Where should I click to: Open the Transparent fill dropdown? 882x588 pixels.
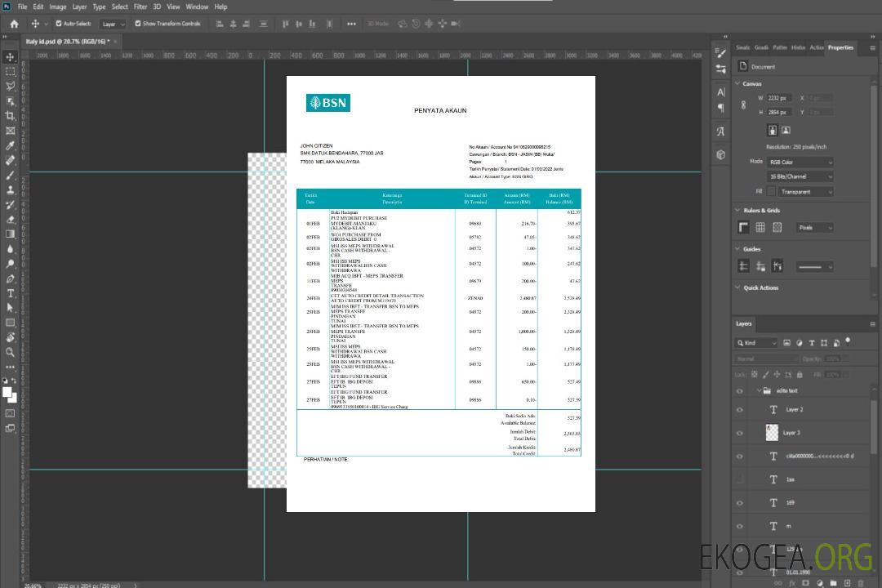[805, 192]
